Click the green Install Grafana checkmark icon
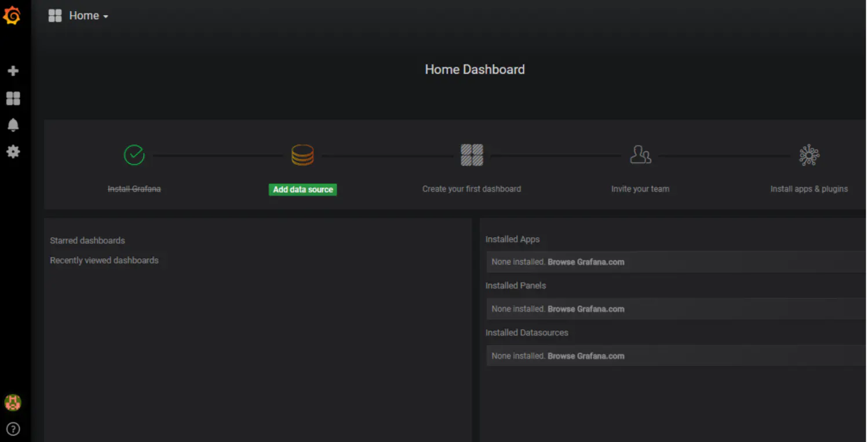 coord(134,155)
